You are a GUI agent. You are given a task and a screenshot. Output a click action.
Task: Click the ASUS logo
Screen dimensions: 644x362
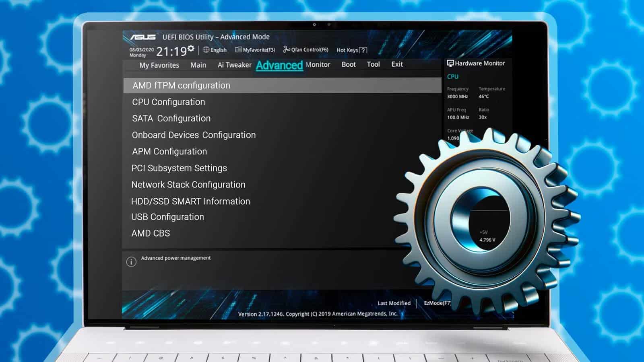coord(143,37)
